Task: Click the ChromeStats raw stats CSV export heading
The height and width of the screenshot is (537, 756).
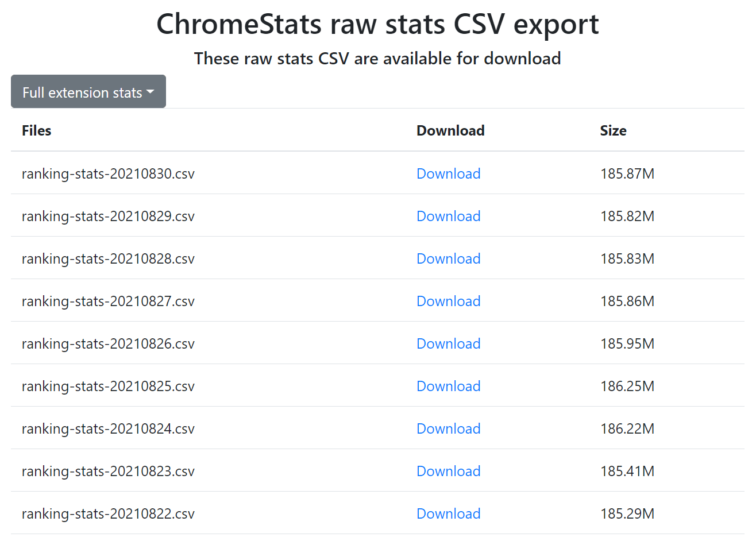Action: [377, 24]
